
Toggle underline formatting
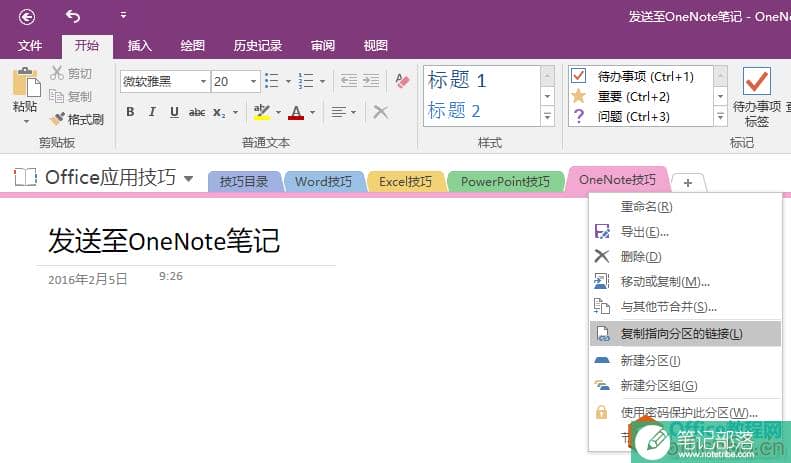[x=175, y=112]
